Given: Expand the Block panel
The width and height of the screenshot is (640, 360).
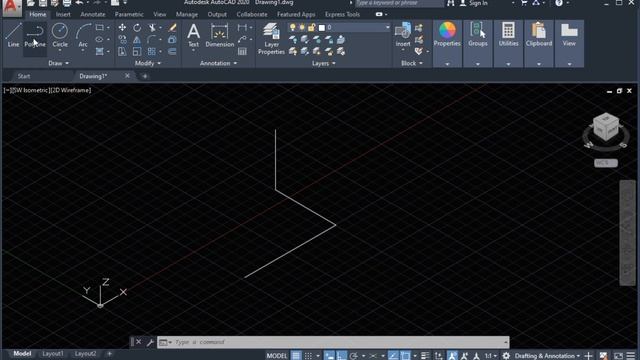Looking at the screenshot, I should click(x=411, y=63).
